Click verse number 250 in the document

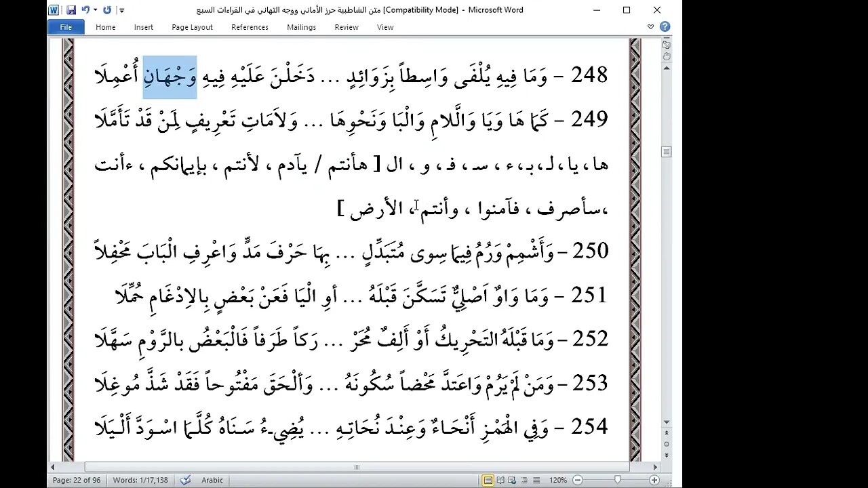[x=590, y=251]
